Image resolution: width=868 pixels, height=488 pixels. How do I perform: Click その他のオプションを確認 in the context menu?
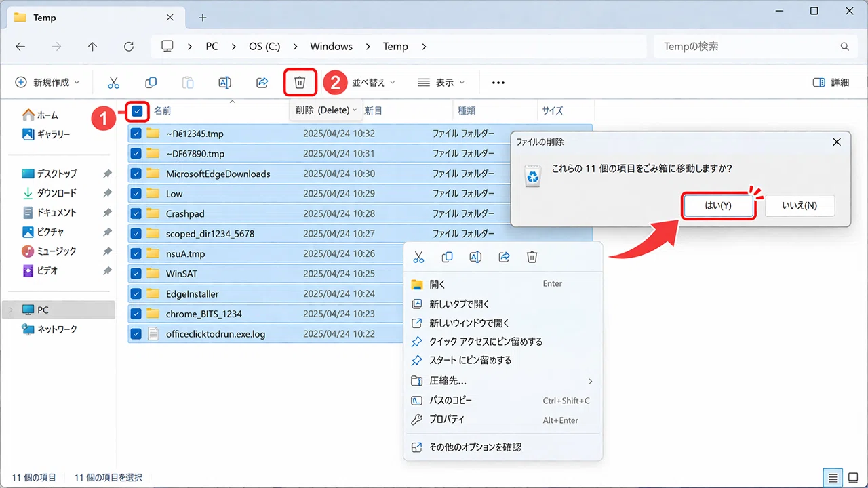[502, 447]
